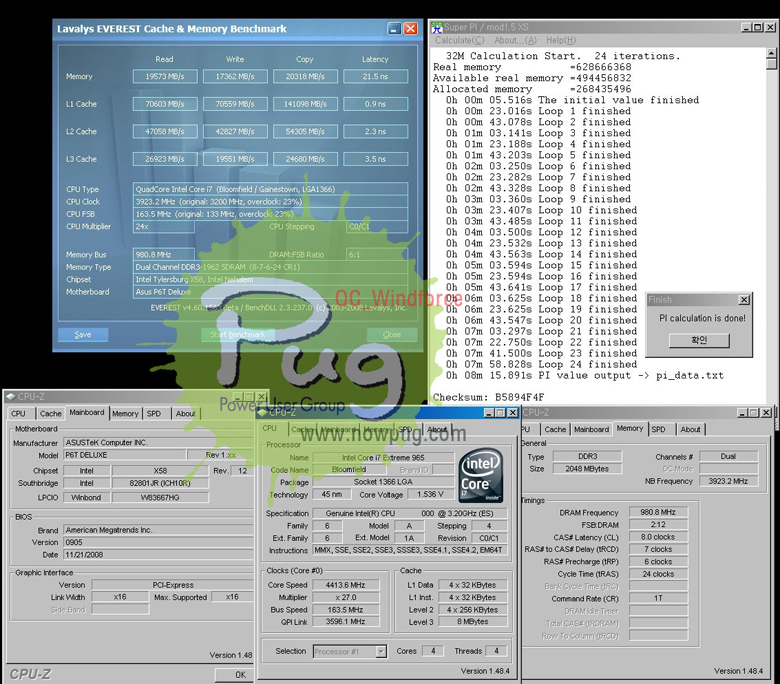The image size is (780, 684).
Task: Click the Super PI window scrollbar up arrow
Action: [x=772, y=53]
